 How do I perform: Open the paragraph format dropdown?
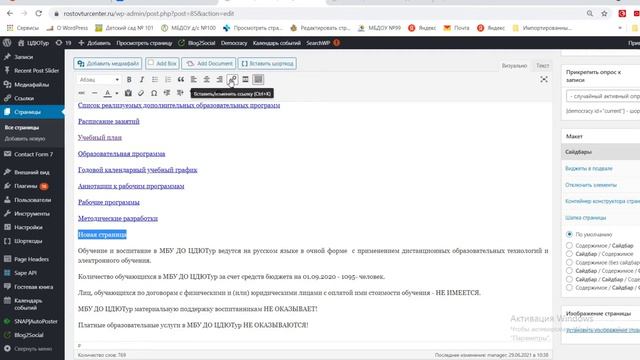click(x=99, y=80)
